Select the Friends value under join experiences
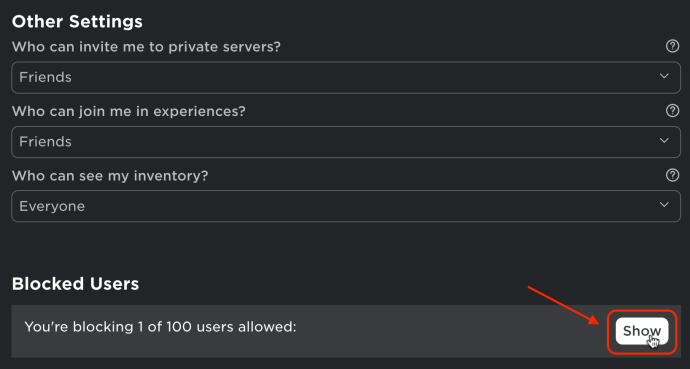The width and height of the screenshot is (690, 369). (x=45, y=142)
